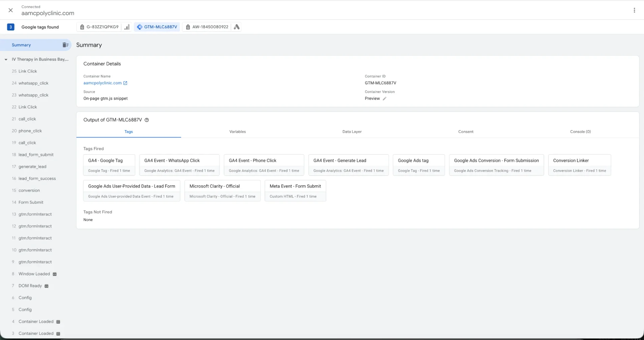The height and width of the screenshot is (340, 644).
Task: Open the external link icon beside aamcpolyclinic.com
Action: pos(125,83)
